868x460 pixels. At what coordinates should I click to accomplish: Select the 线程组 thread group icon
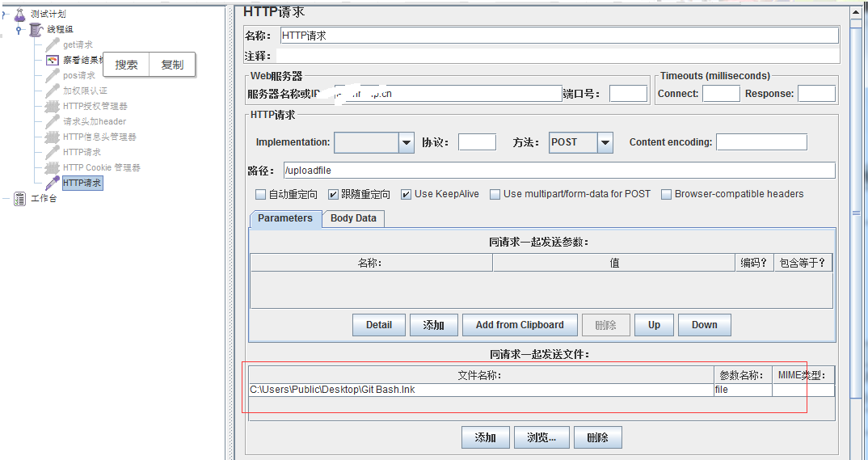pos(36,29)
